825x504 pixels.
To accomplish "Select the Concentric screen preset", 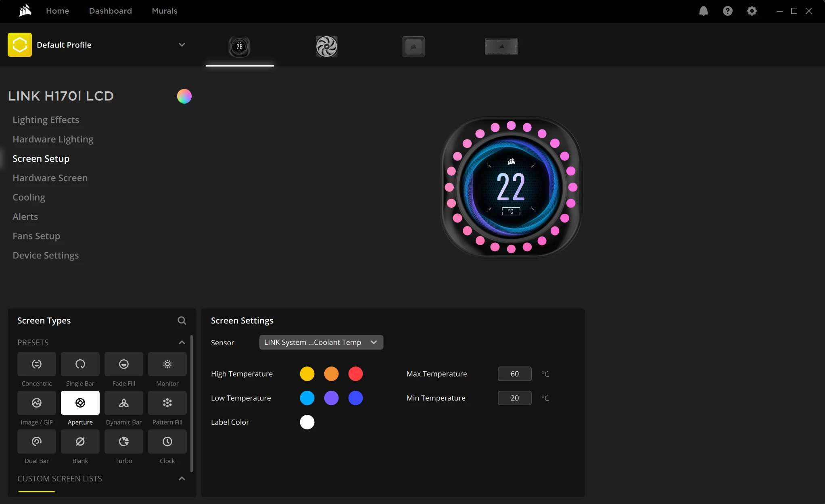I will coord(37,364).
